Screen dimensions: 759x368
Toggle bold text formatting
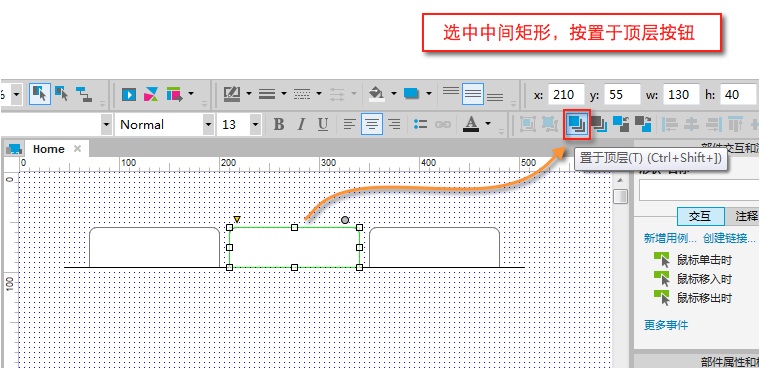click(278, 124)
